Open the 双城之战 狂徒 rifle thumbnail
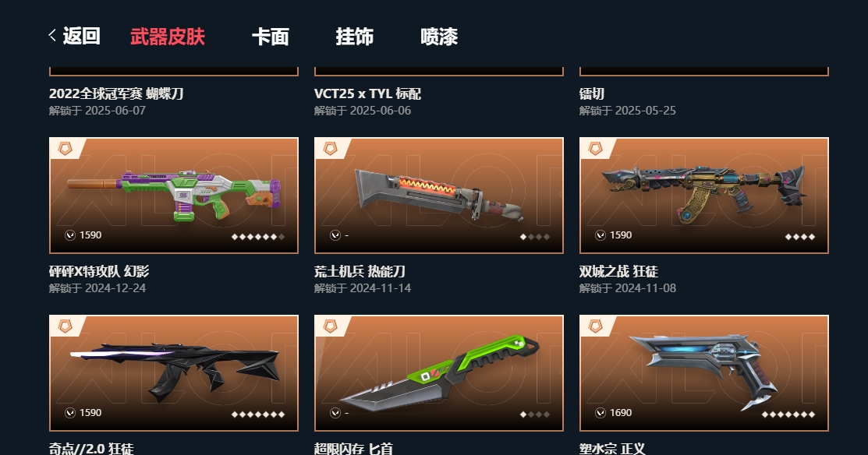The image size is (868, 455). coord(704,196)
